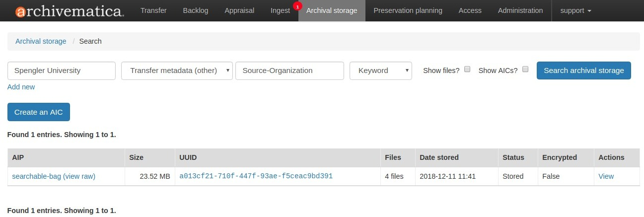The width and height of the screenshot is (644, 217).
Task: Click the Add new link
Action: coord(21,87)
